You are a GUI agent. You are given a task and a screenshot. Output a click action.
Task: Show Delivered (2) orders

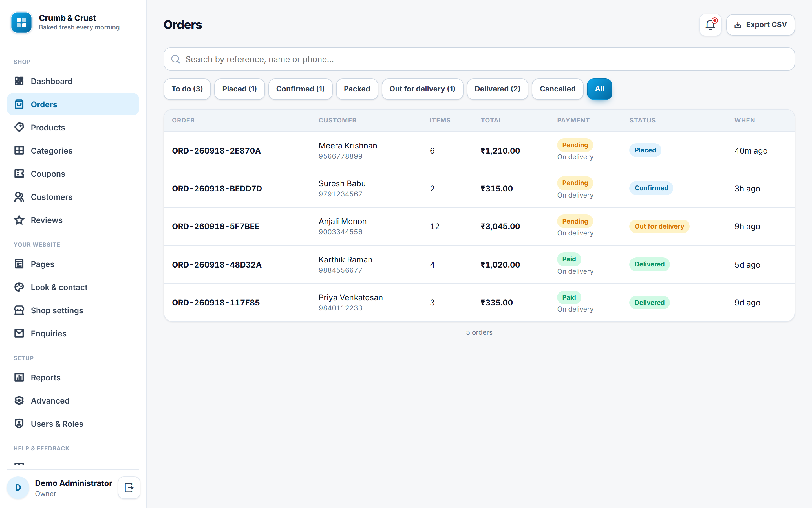coord(498,89)
